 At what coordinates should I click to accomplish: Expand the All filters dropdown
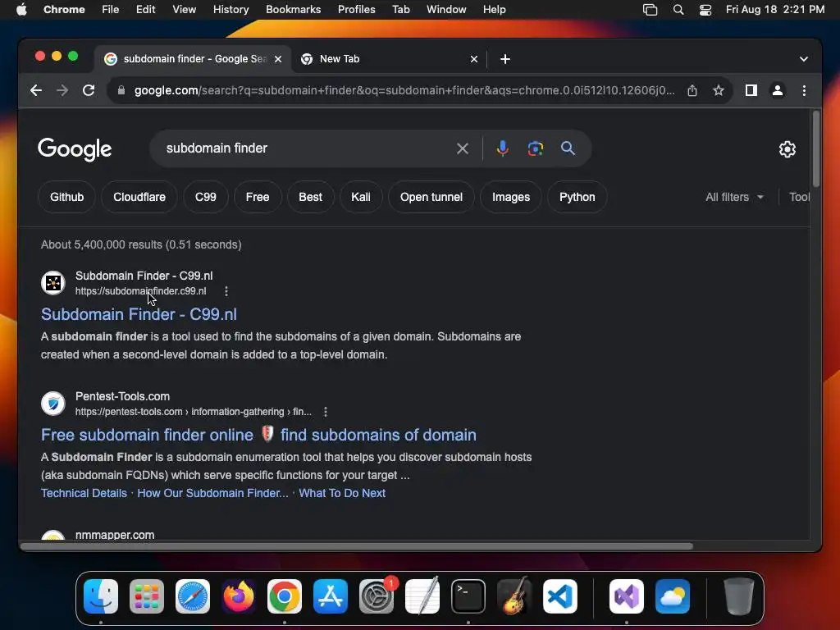pyautogui.click(x=734, y=197)
